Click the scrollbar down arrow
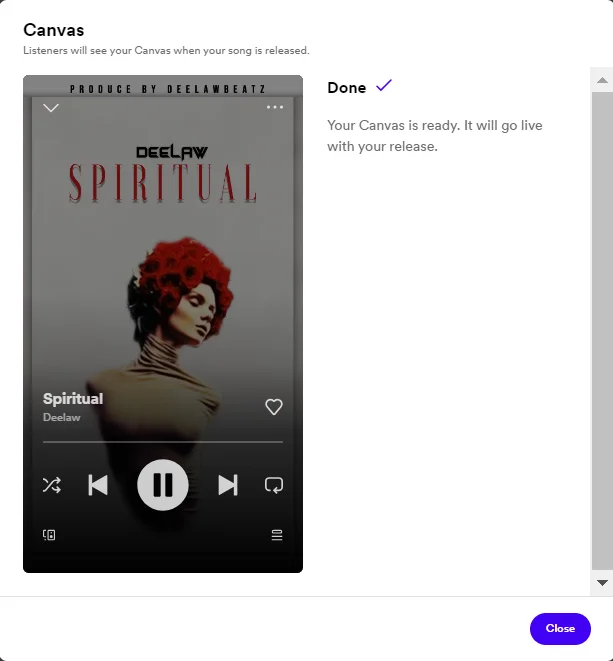This screenshot has height=661, width=613. click(602, 583)
